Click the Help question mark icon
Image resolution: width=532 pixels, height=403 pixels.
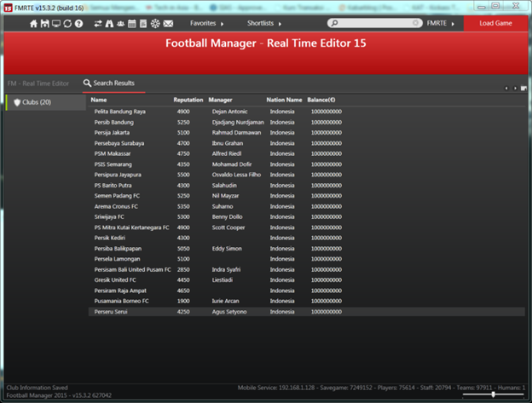pos(78,23)
